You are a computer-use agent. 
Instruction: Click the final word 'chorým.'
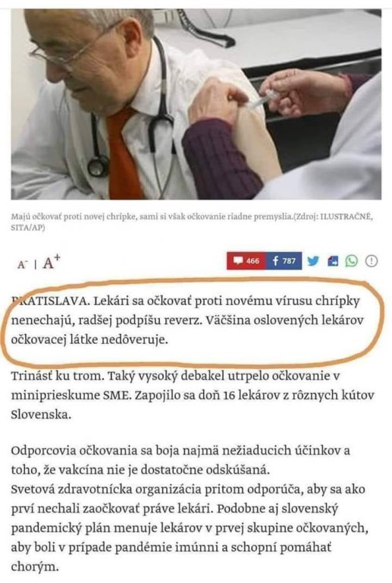coord(35,567)
